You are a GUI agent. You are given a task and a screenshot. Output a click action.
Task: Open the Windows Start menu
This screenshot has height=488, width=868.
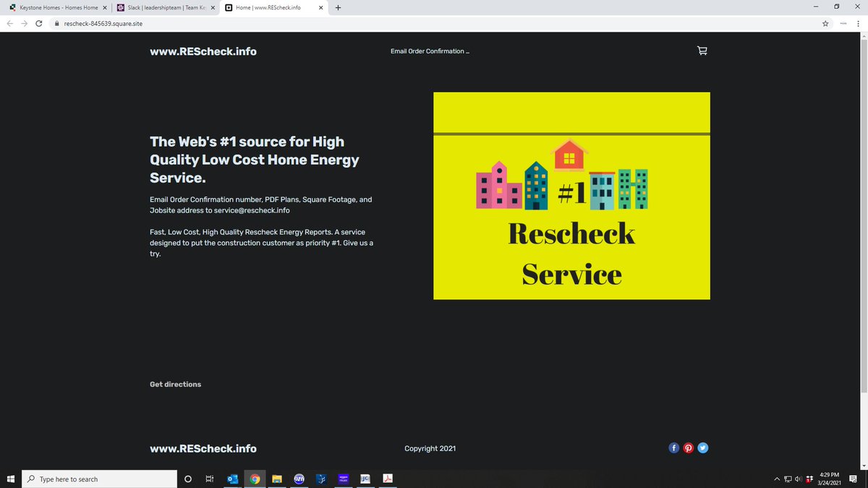pos(10,479)
